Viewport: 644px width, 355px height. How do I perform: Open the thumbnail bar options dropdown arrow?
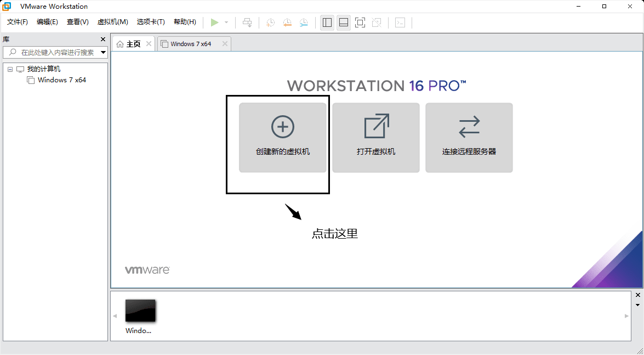coord(638,305)
